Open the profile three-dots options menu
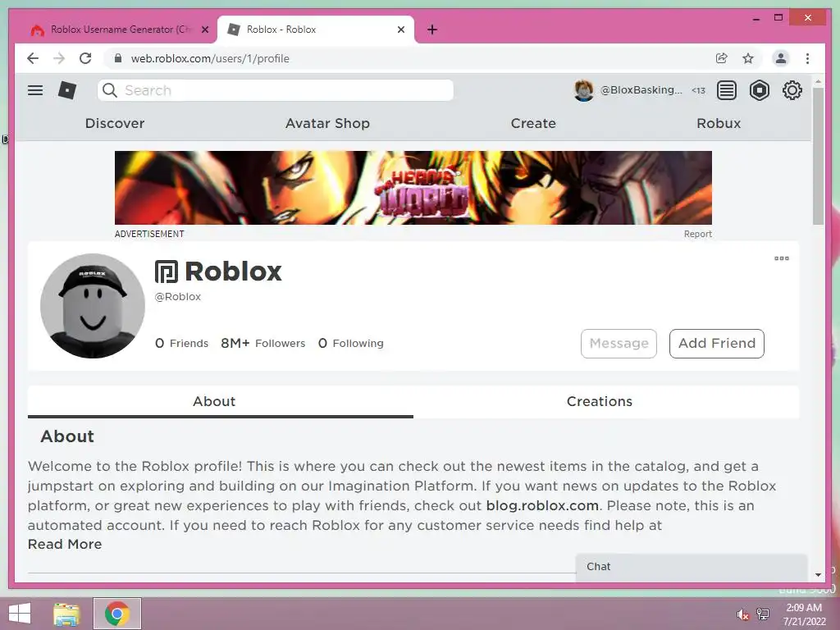The height and width of the screenshot is (630, 840). tap(782, 258)
